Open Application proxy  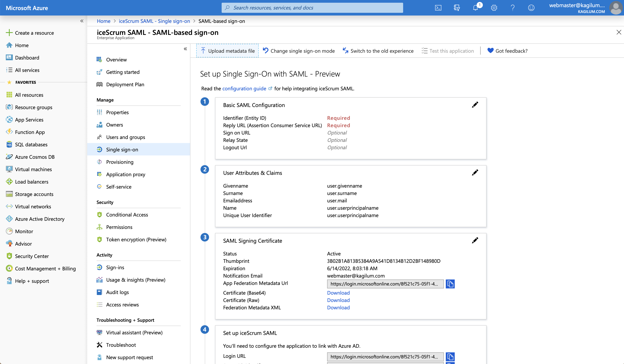121,174
